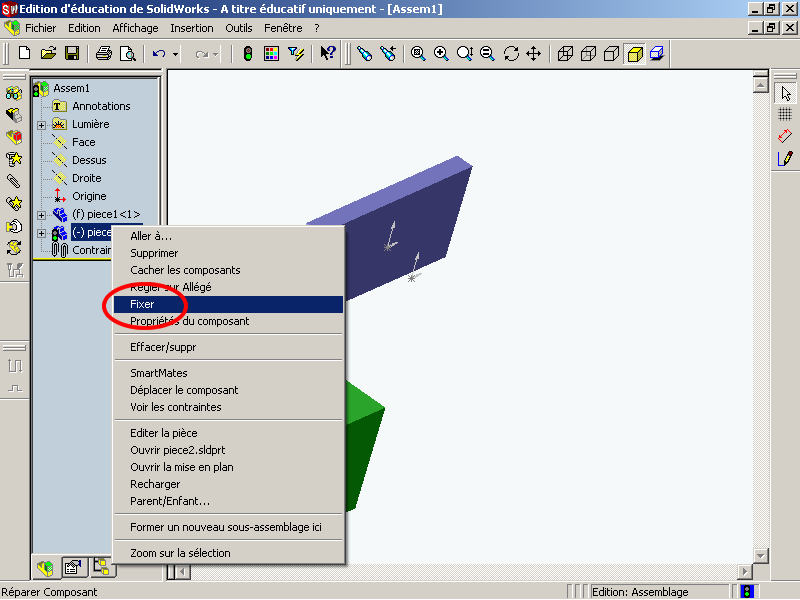
Task: Expand the selected (-) piece node
Action: pos(42,234)
